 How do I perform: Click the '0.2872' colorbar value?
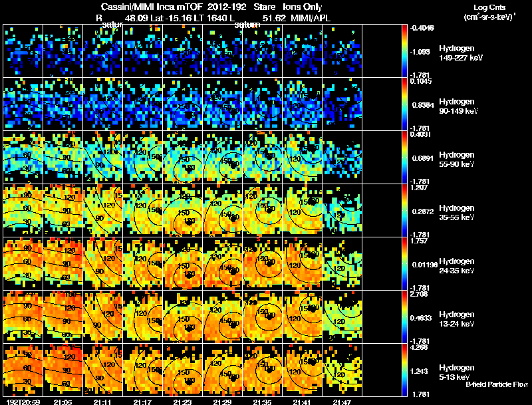click(x=423, y=211)
